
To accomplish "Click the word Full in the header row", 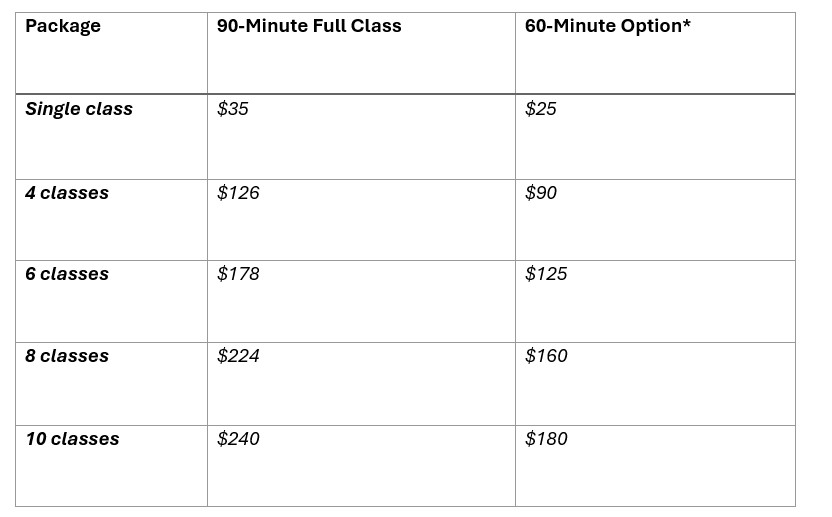I will 332,27.
